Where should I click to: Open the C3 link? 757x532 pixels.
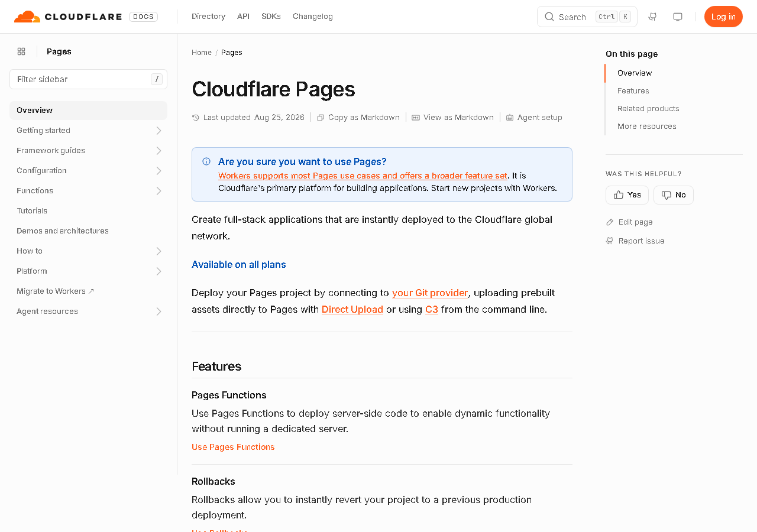[432, 310]
